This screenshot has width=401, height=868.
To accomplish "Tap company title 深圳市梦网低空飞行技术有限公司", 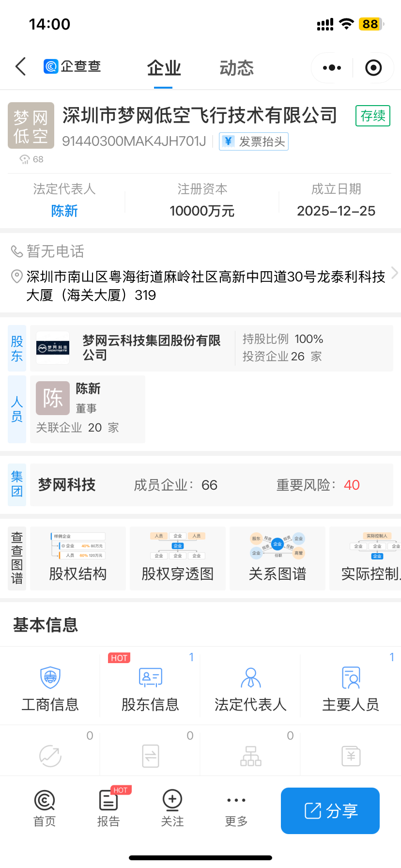I will pos(200,115).
